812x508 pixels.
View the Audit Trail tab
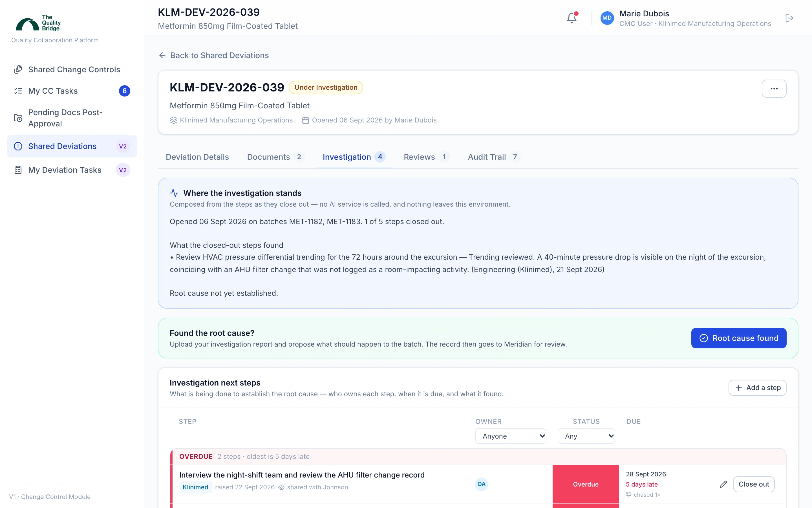point(494,157)
